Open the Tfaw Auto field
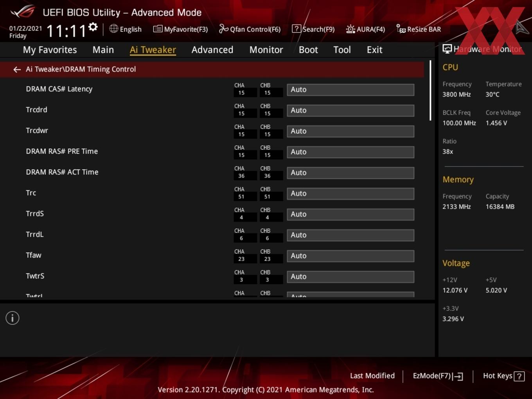 pos(350,255)
